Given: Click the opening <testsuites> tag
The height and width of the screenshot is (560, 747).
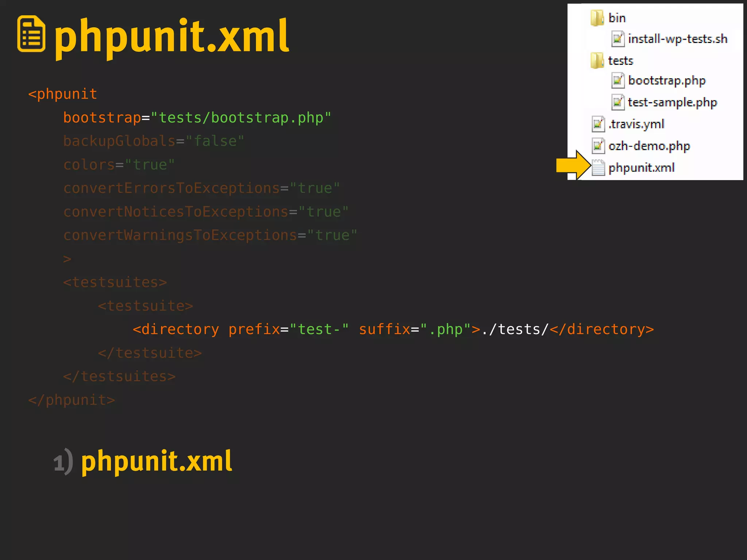Looking at the screenshot, I should click(x=115, y=282).
